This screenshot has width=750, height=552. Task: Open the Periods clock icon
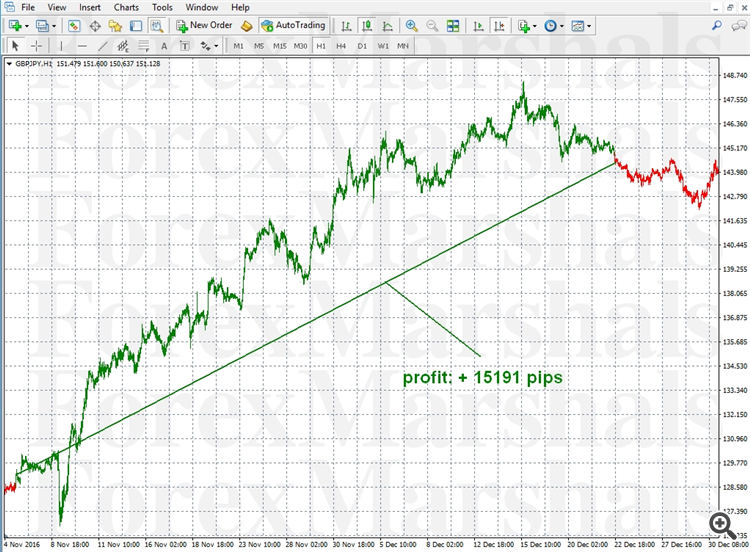[x=551, y=26]
